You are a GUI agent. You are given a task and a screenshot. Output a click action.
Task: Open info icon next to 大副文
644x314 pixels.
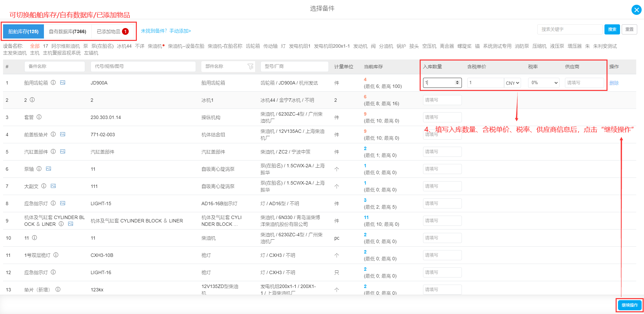point(44,186)
